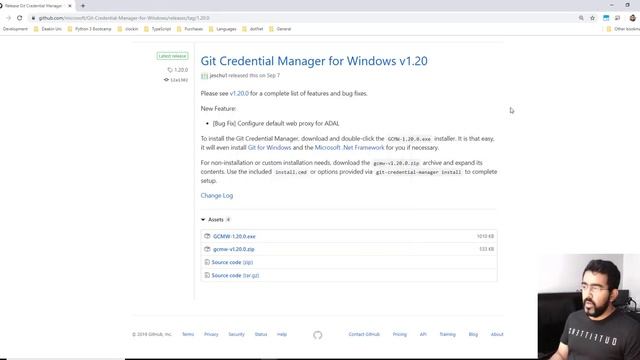Image resolution: width=640 pixels, height=360 pixels.
Task: Download Source code (tar.gz)
Action: (235, 276)
